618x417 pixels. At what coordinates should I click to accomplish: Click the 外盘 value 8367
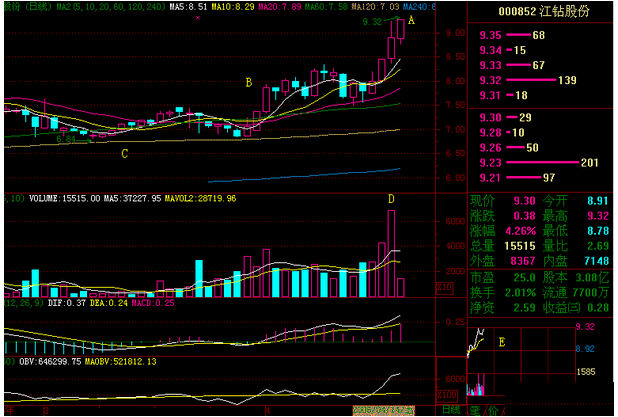tap(523, 261)
